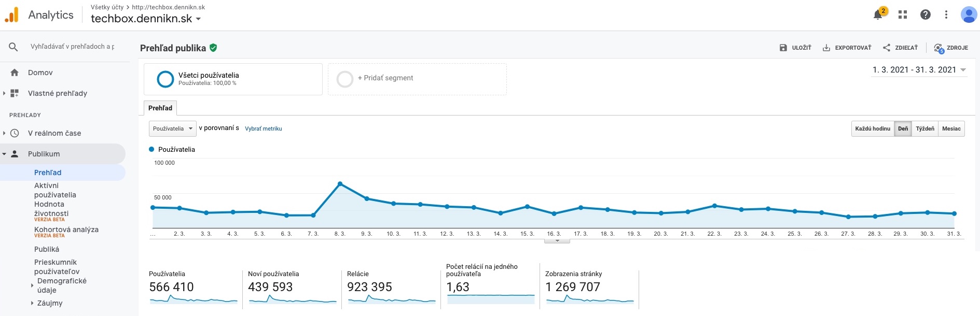The width and height of the screenshot is (980, 316).
Task: Click the Vybrať metriku link
Action: [264, 128]
